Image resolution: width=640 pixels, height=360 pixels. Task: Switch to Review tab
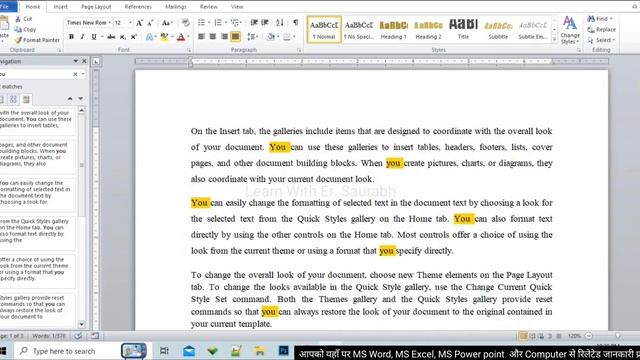point(209,7)
